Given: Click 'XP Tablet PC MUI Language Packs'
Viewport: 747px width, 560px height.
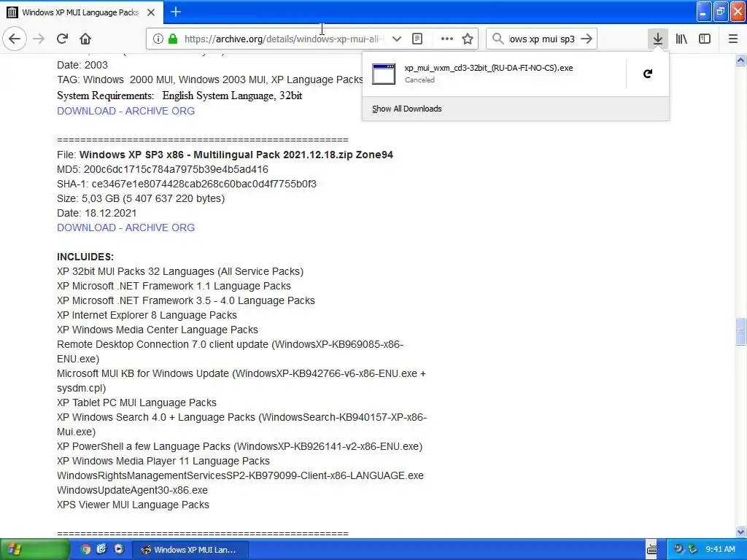Looking at the screenshot, I should (136, 402).
